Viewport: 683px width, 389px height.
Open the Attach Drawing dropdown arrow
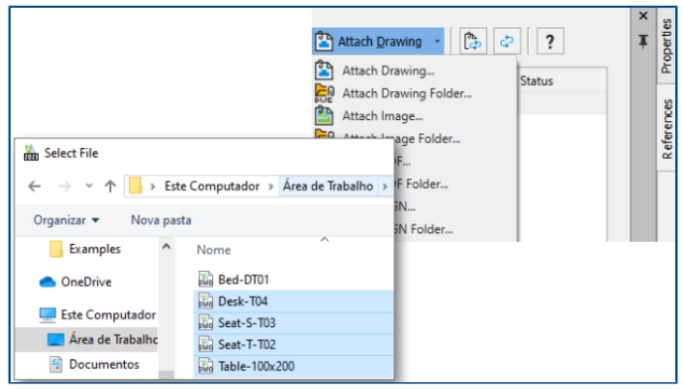point(437,41)
